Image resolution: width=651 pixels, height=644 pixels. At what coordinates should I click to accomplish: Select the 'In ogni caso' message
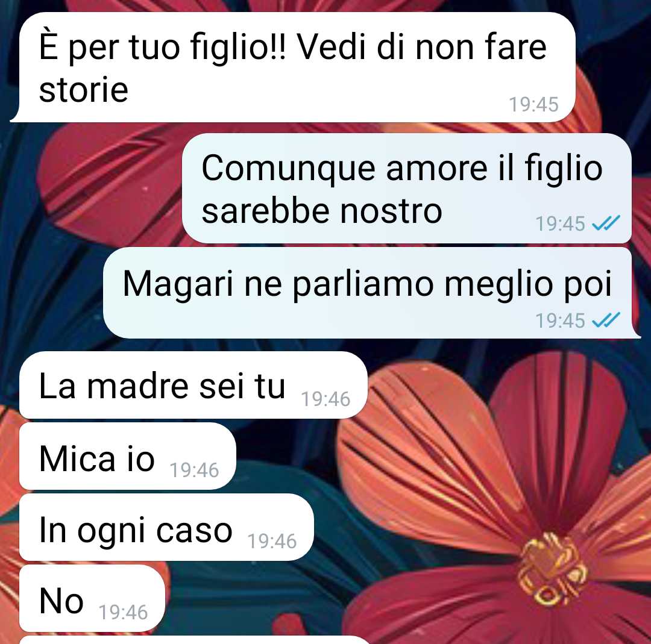point(166,527)
